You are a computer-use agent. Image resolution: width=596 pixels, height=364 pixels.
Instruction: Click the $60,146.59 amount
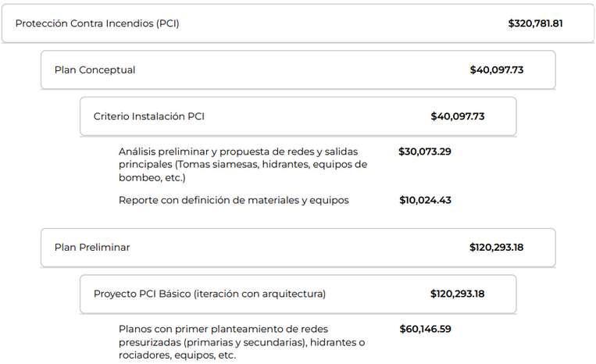coord(426,329)
